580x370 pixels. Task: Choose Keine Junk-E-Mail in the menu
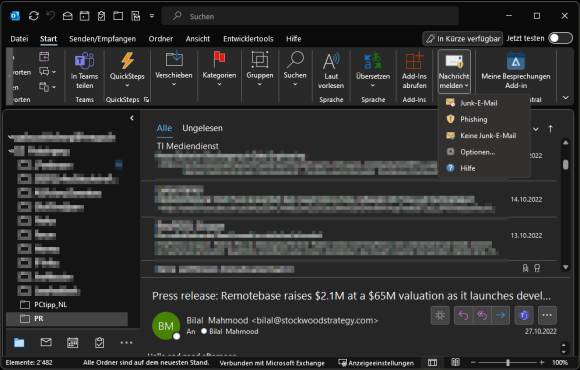click(484, 135)
